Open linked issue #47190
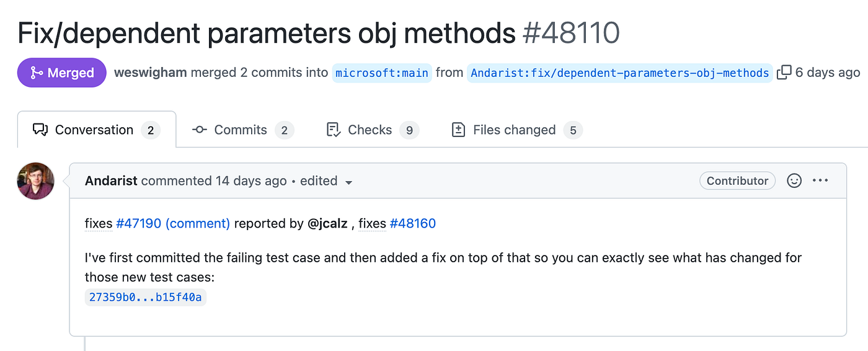 click(x=139, y=223)
